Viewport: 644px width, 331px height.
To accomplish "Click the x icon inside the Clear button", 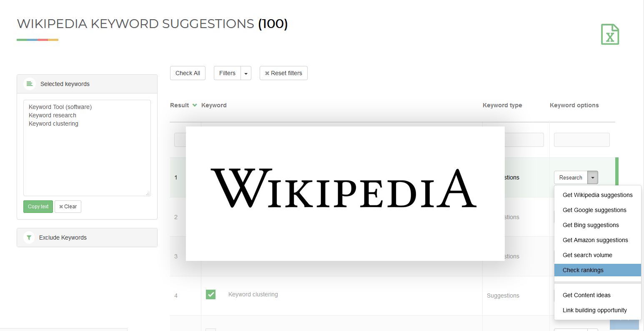I will (x=62, y=206).
